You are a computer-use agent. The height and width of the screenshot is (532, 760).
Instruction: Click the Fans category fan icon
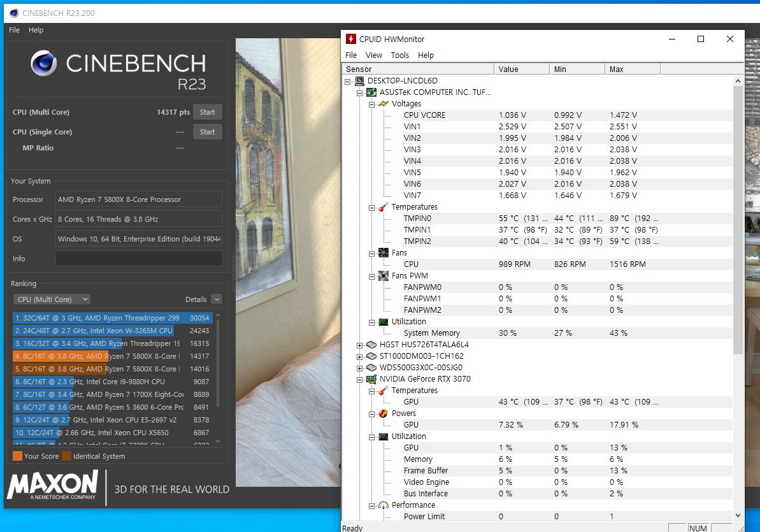tap(384, 253)
